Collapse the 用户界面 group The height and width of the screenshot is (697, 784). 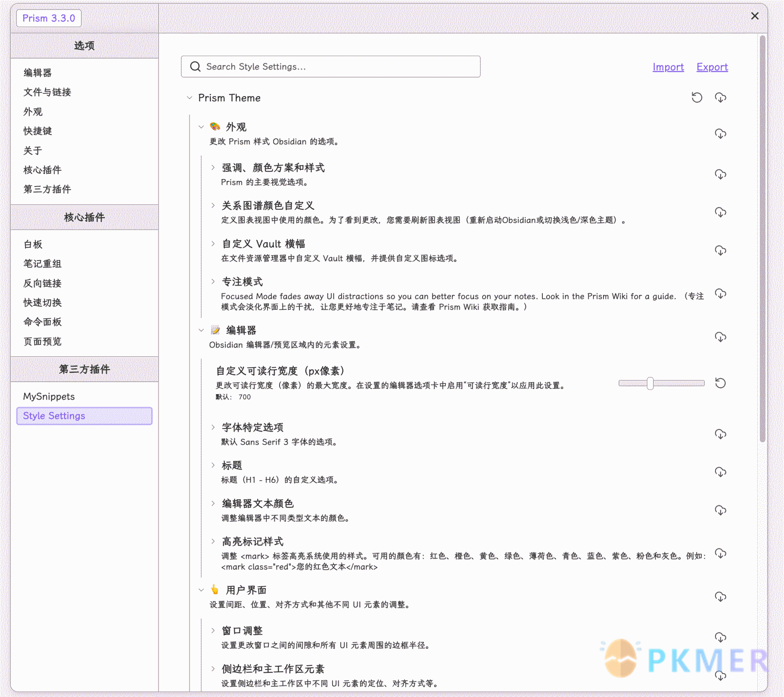(201, 590)
